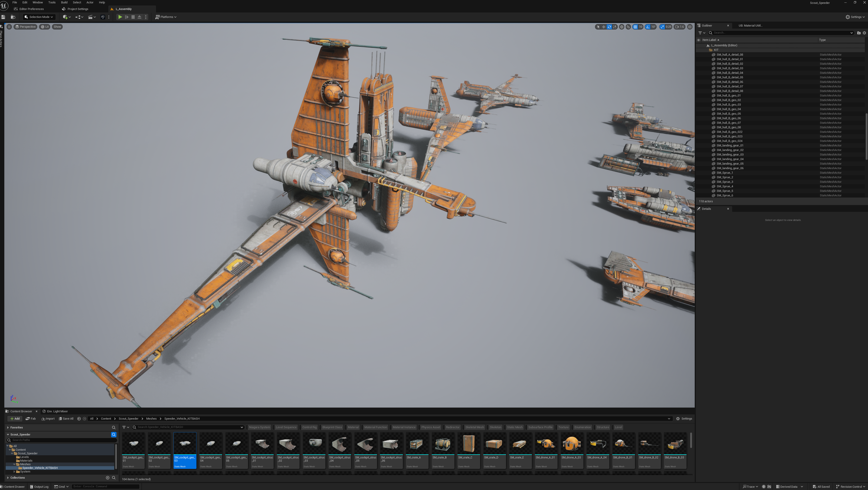Click the save current level icon
The width and height of the screenshot is (868, 490).
point(3,17)
